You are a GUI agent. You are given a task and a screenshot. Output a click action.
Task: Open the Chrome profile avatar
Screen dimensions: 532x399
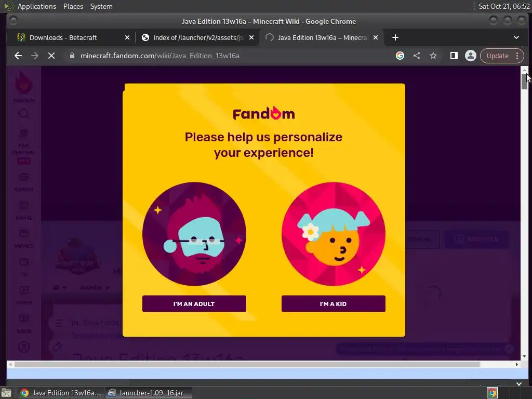471,56
